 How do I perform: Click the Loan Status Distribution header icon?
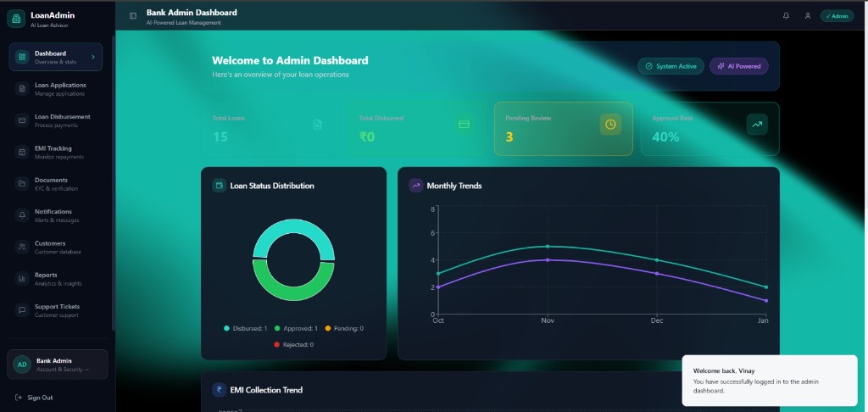[220, 186]
